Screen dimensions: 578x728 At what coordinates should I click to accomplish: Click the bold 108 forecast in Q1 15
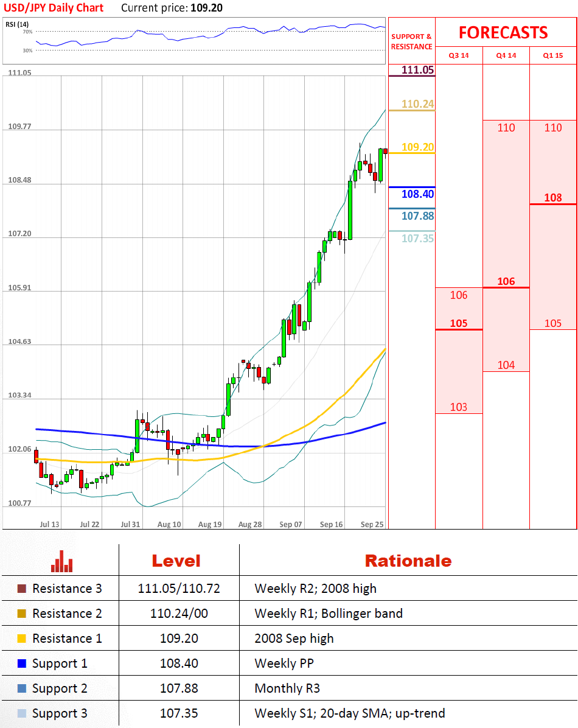pos(553,198)
